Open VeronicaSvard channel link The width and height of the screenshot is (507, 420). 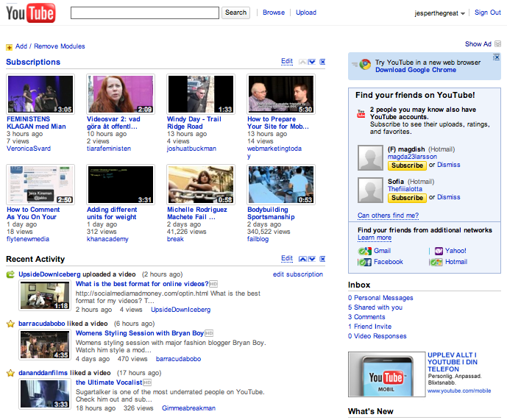click(x=29, y=149)
